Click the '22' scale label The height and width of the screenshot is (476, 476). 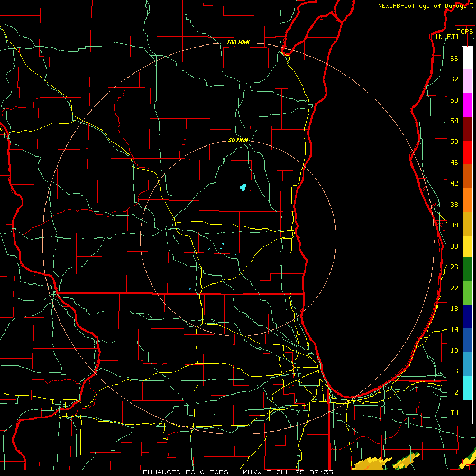click(x=454, y=288)
